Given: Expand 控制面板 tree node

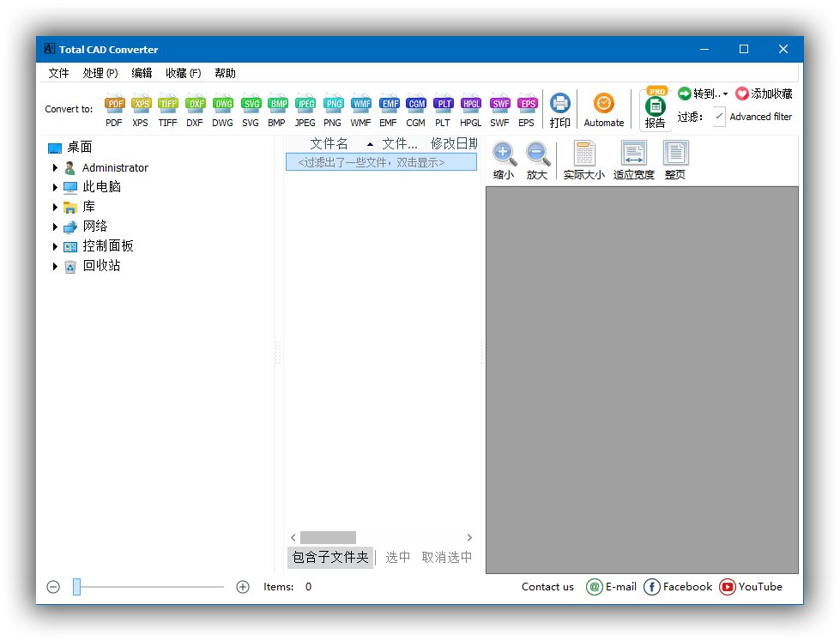Looking at the screenshot, I should pos(55,246).
